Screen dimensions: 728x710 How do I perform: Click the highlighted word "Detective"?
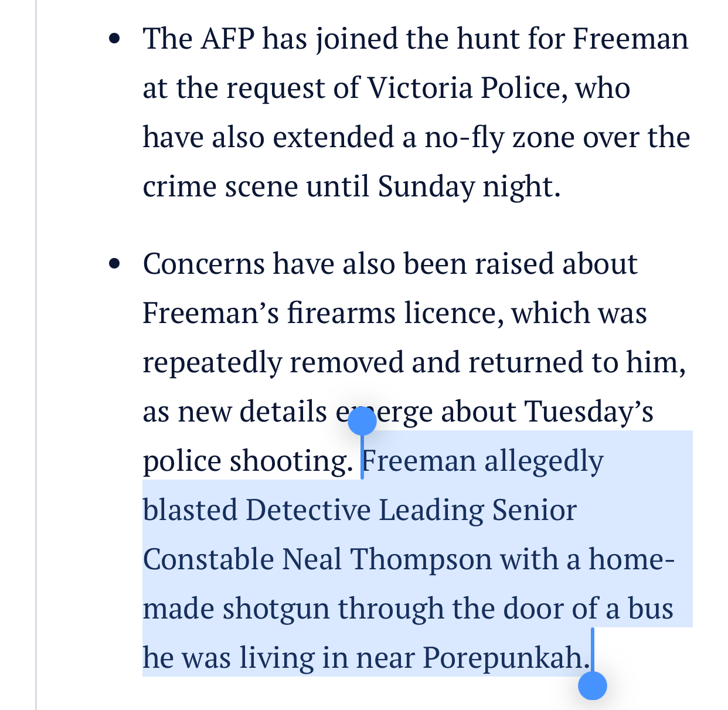point(308,510)
